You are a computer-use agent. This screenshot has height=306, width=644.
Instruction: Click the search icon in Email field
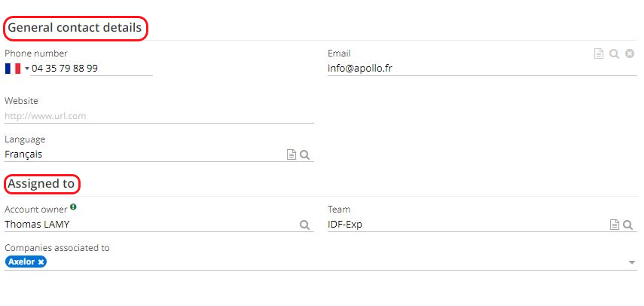614,54
